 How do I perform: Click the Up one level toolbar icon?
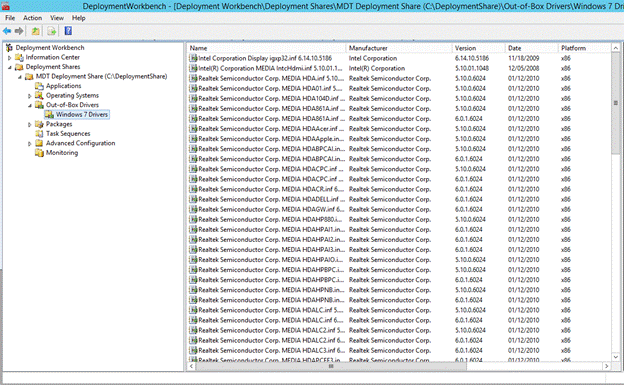click(35, 31)
